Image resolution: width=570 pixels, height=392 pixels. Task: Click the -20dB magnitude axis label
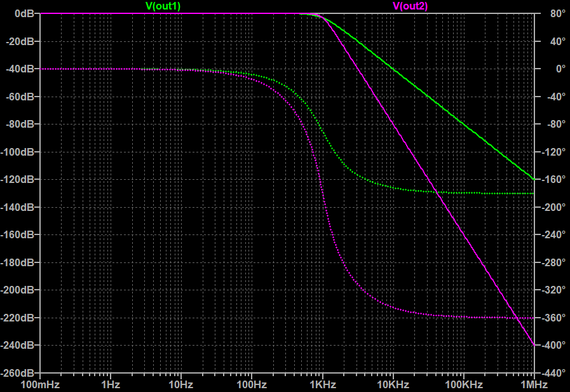click(x=20, y=41)
